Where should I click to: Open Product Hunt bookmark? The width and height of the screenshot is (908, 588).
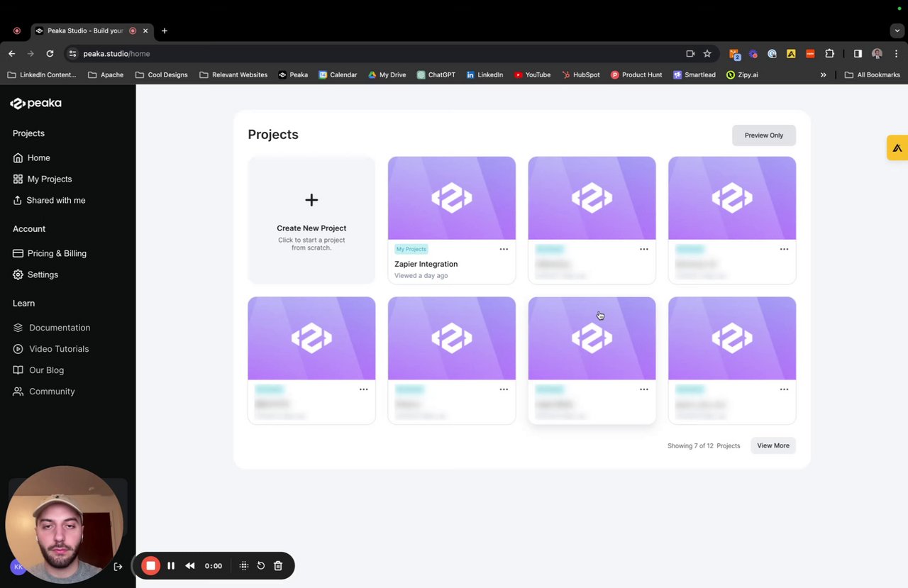(636, 74)
